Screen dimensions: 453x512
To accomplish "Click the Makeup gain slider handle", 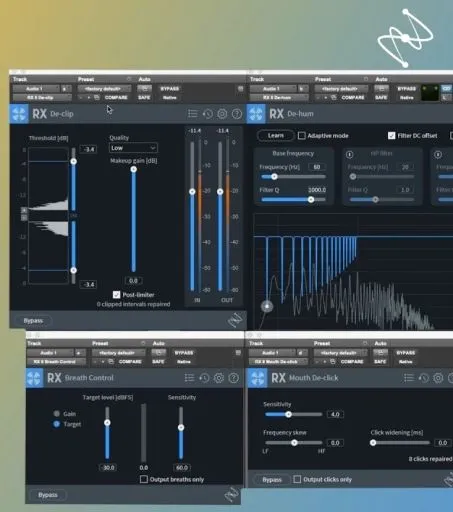I will click(134, 169).
